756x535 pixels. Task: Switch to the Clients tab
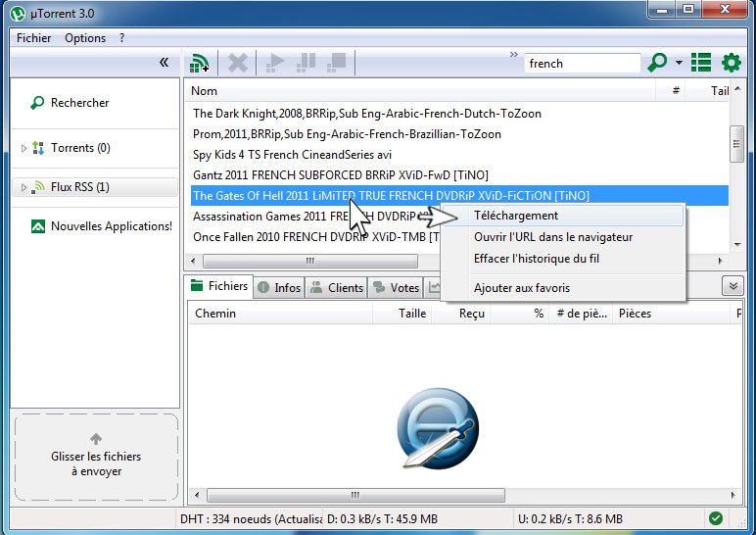pos(337,288)
